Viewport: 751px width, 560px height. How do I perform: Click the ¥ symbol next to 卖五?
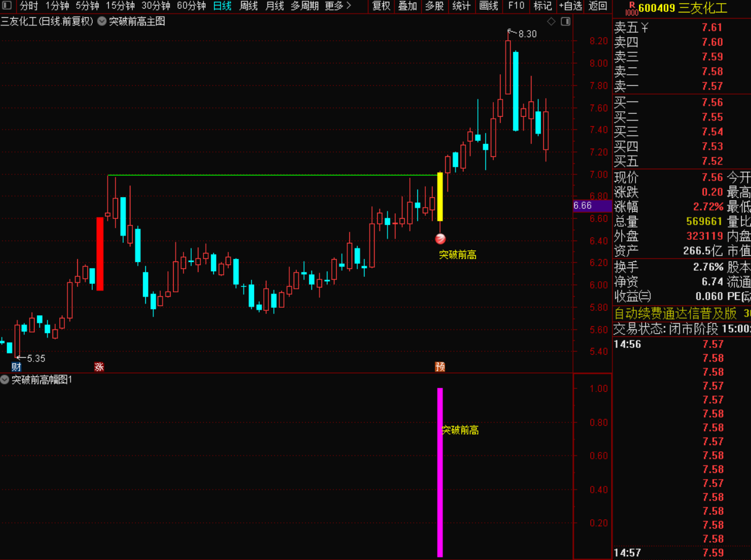[x=645, y=28]
